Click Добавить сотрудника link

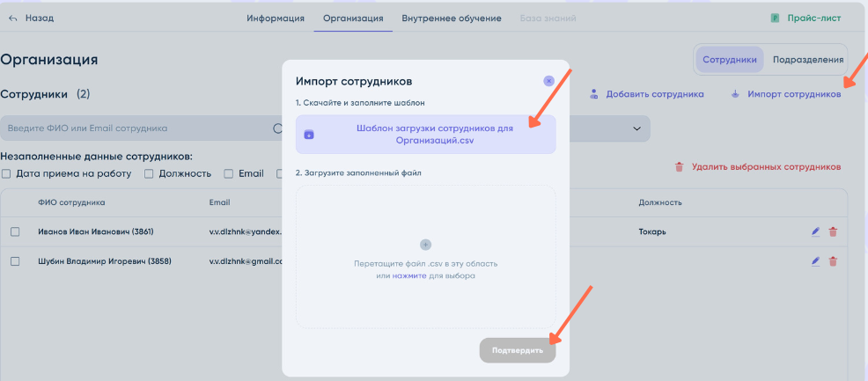point(647,93)
